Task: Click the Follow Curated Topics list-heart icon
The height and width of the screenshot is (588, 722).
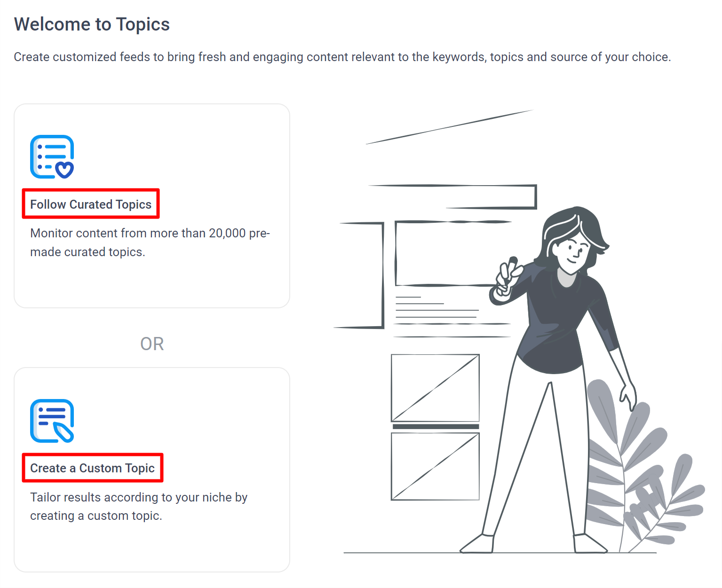Action: pos(52,157)
